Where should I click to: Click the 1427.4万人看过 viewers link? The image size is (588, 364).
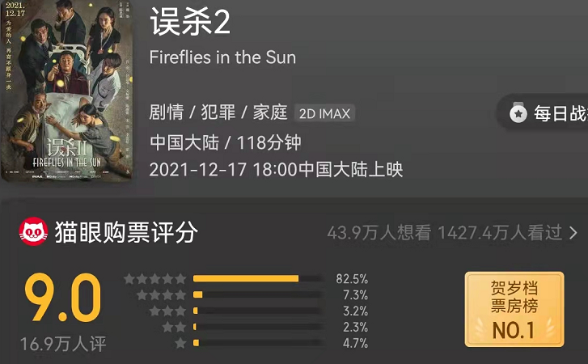(x=500, y=233)
